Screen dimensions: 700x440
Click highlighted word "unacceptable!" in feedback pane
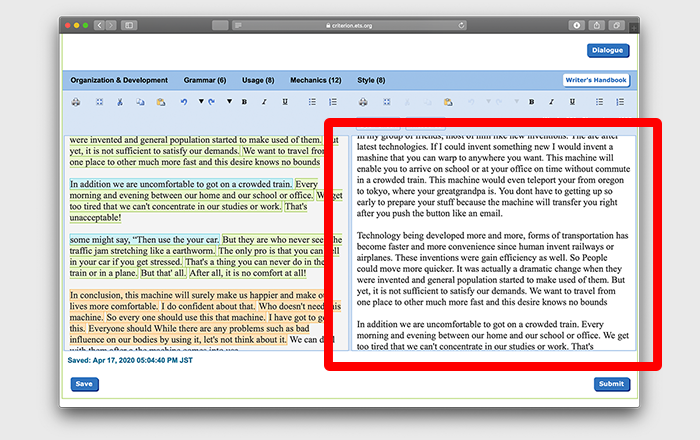coord(95,217)
